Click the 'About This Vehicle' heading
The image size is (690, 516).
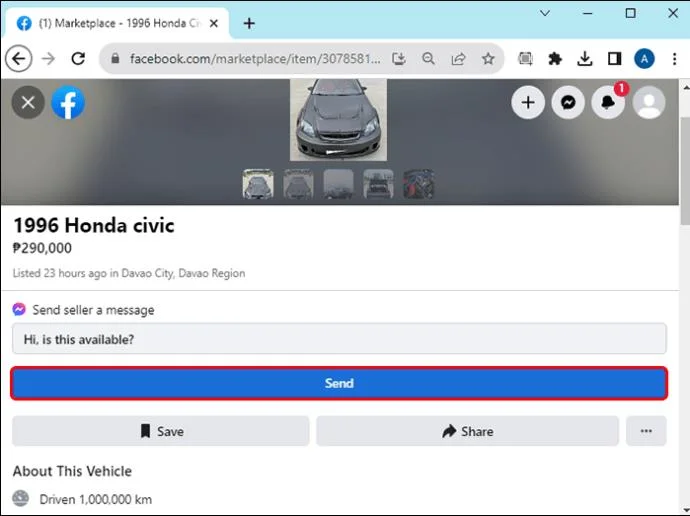click(x=72, y=471)
